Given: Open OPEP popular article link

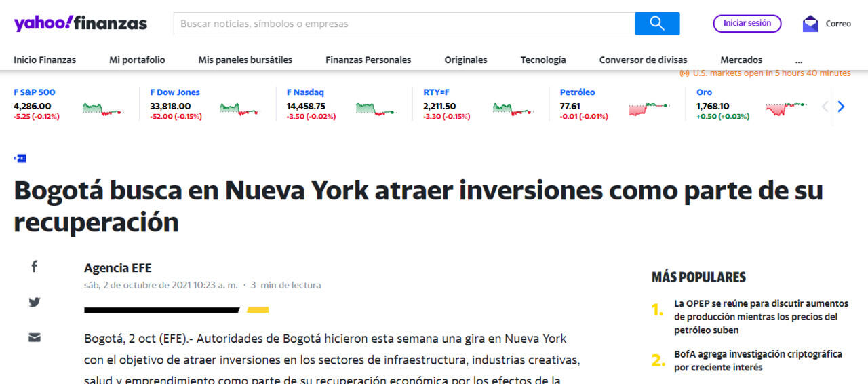Looking at the screenshot, I should point(761,317).
